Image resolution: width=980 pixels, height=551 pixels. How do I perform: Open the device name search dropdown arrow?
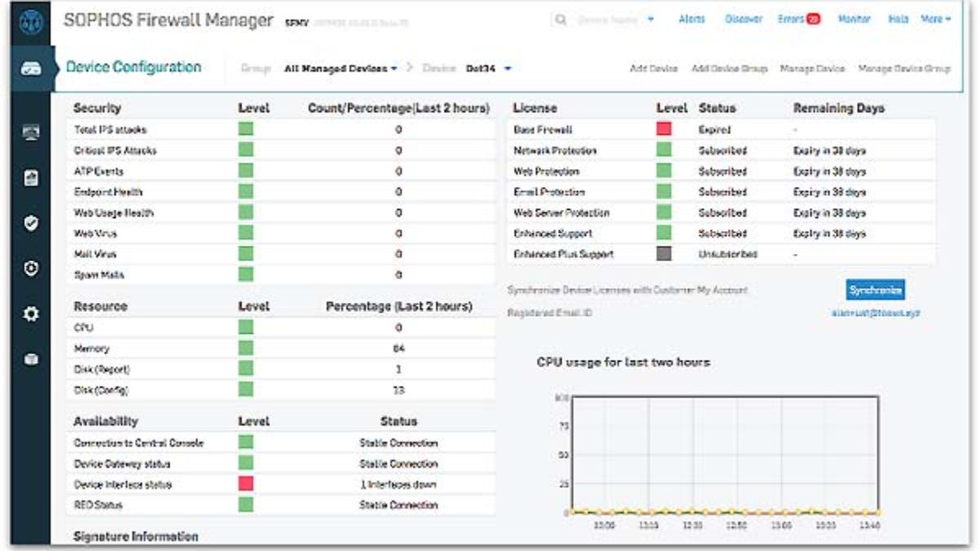(651, 20)
